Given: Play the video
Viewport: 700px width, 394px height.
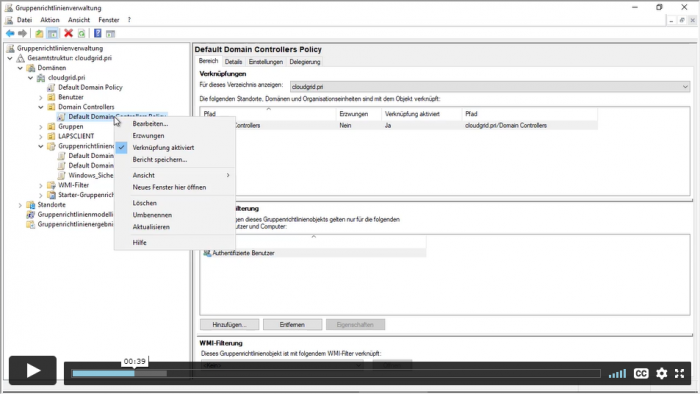Looking at the screenshot, I should (33, 371).
